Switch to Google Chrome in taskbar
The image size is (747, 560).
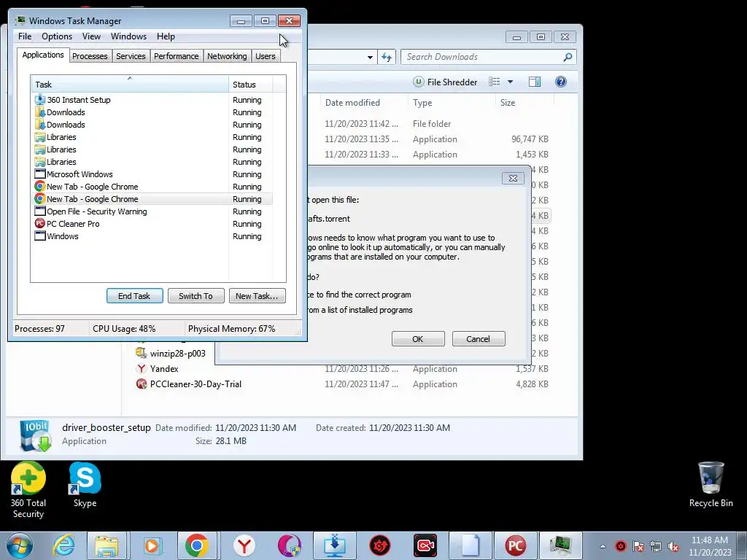point(197,545)
